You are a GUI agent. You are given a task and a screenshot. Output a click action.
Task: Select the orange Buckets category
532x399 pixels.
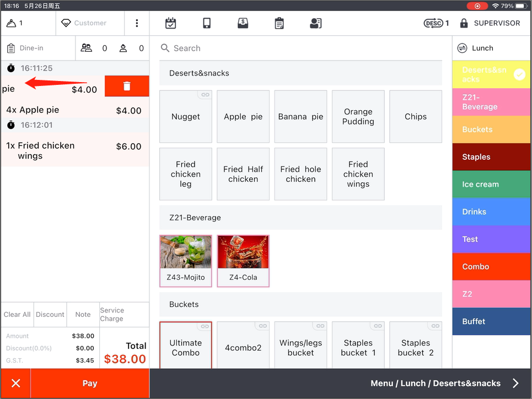[491, 130]
